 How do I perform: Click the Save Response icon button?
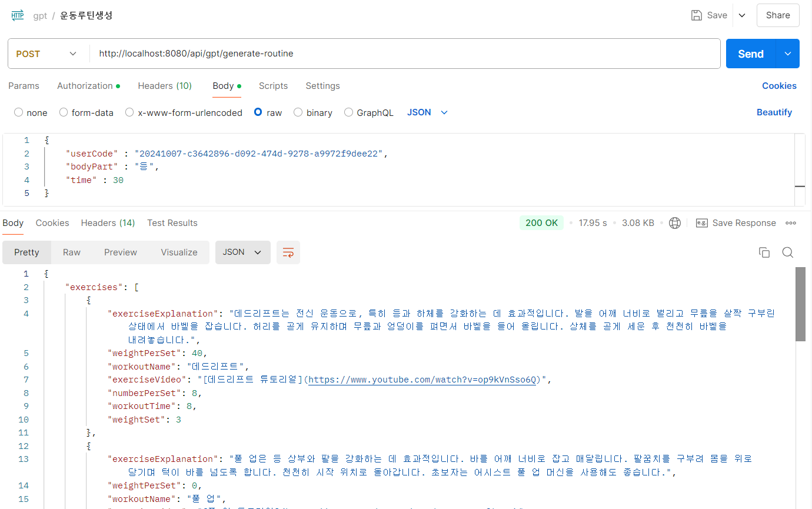pyautogui.click(x=701, y=222)
